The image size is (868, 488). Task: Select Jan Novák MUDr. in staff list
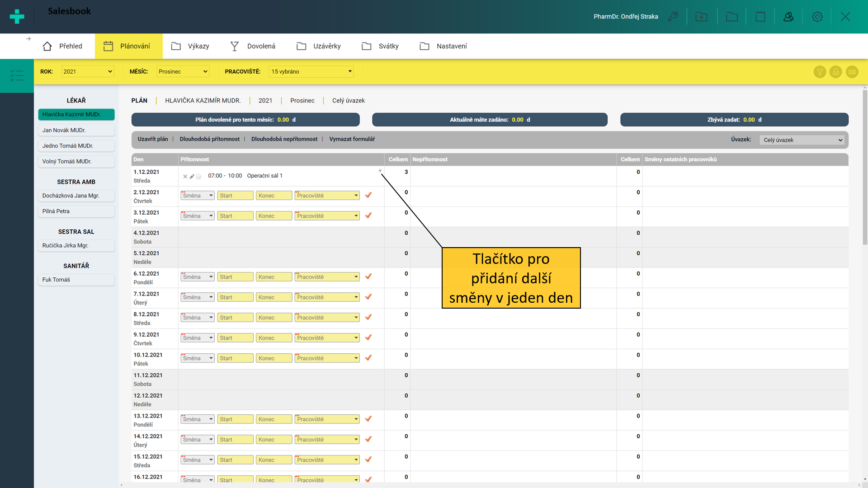76,130
